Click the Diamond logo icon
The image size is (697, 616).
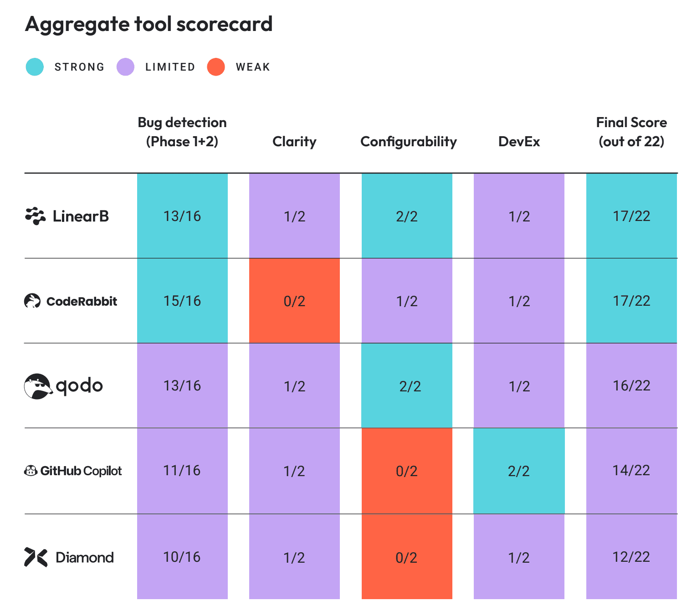pyautogui.click(x=36, y=557)
